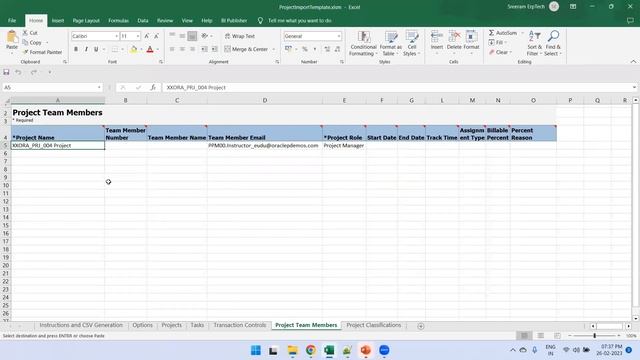The image size is (640, 360).
Task: Click the Insert Function fx icon
Action: click(153, 87)
